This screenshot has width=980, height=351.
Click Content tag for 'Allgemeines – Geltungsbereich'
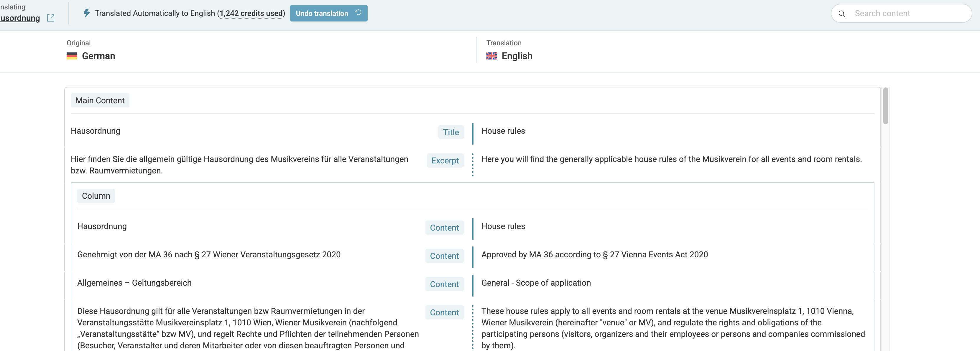(444, 284)
